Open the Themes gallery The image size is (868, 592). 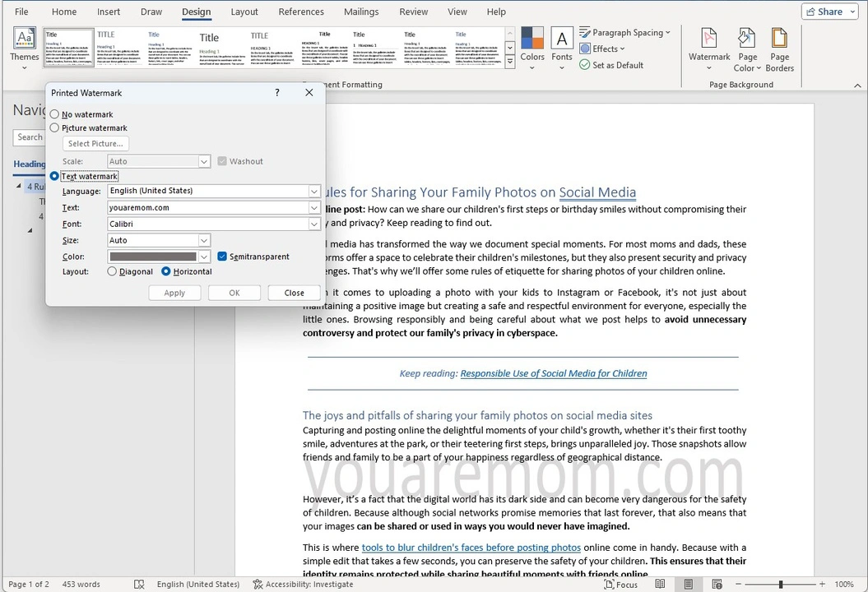coord(25,49)
